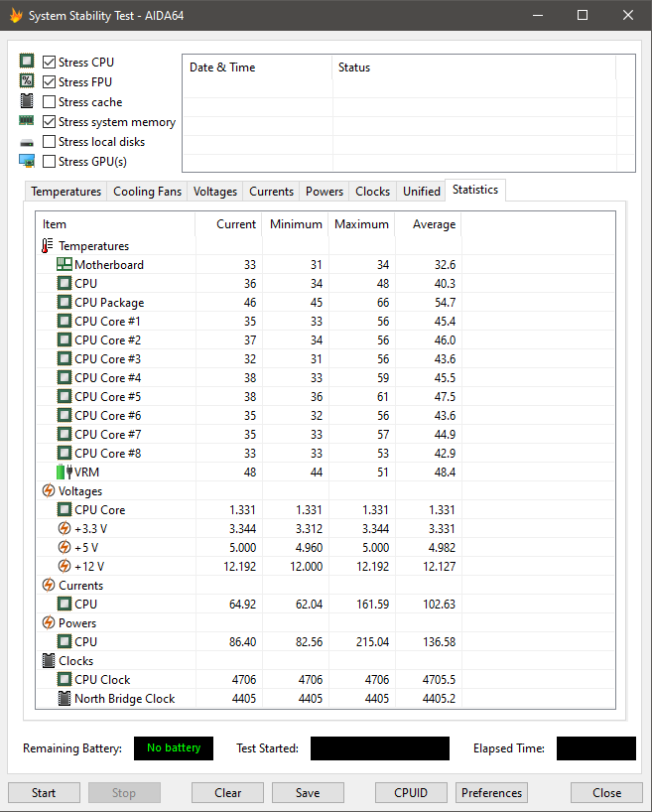The image size is (652, 812).
Task: Click the Voltages lightning icon
Action: pos(48,491)
